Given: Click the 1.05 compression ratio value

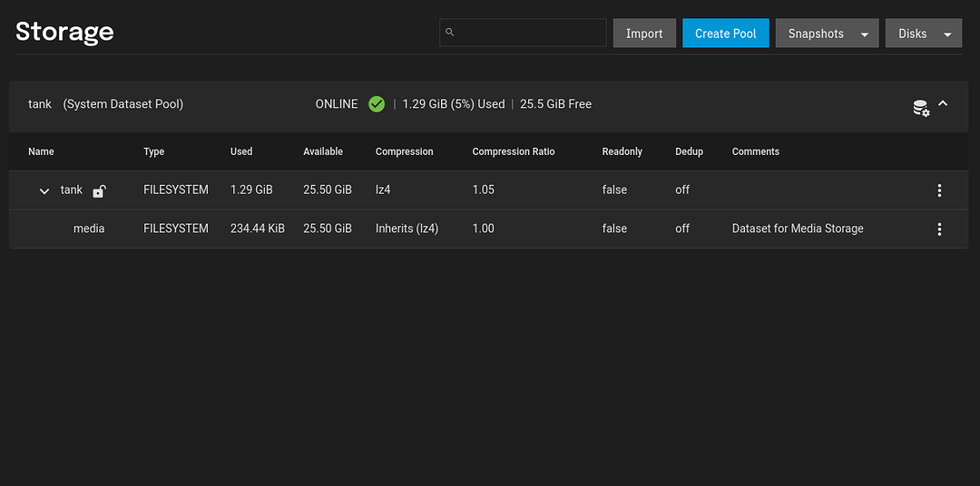Looking at the screenshot, I should tap(483, 190).
